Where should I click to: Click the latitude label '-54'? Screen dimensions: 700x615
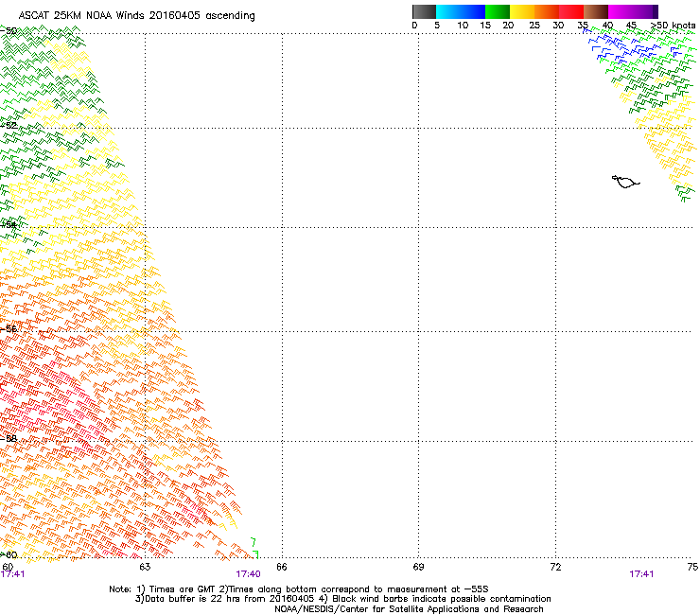pos(9,224)
